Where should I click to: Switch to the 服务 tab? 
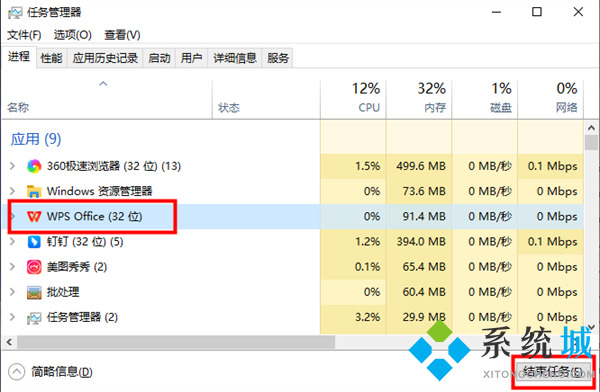point(277,58)
